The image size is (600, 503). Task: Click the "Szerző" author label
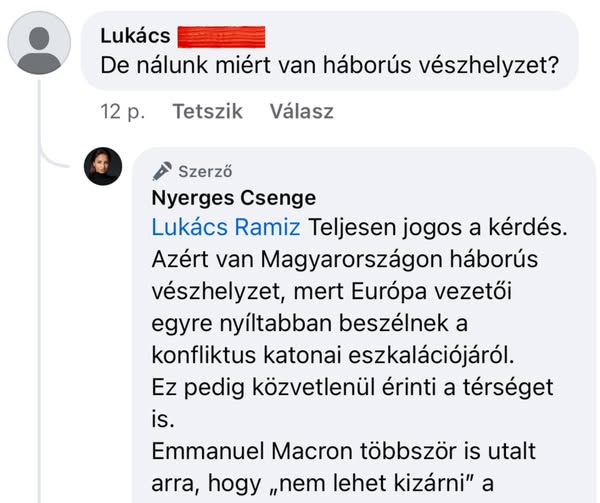206,170
